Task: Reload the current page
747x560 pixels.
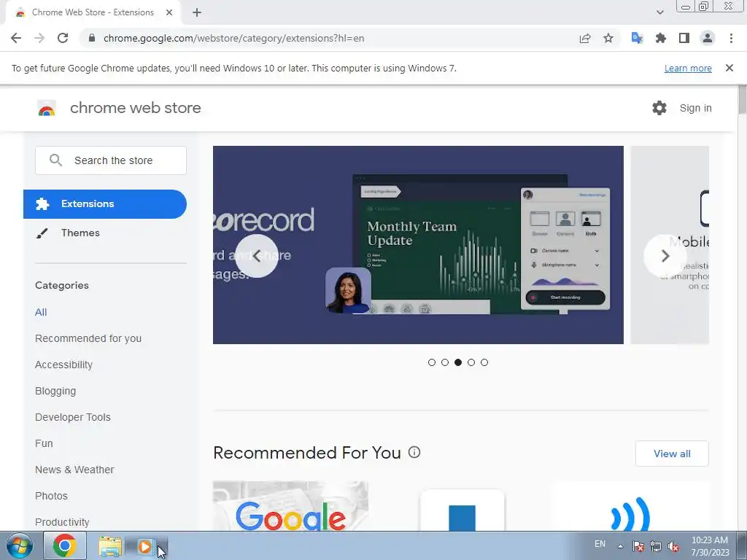Action: click(63, 38)
